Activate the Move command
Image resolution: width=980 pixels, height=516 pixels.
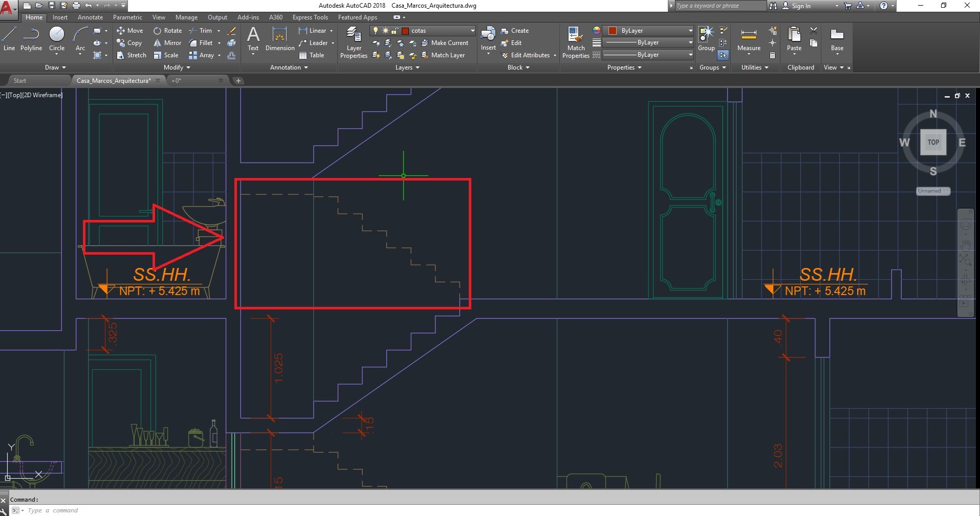tap(130, 31)
